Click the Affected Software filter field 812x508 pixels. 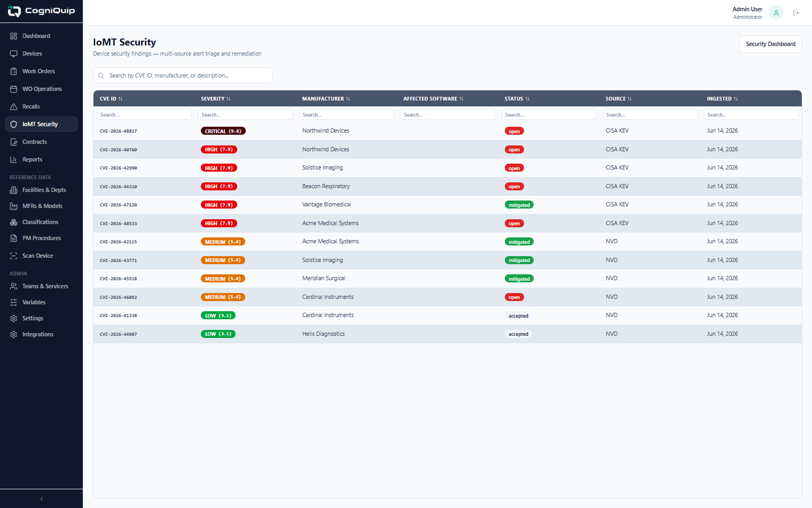point(448,114)
